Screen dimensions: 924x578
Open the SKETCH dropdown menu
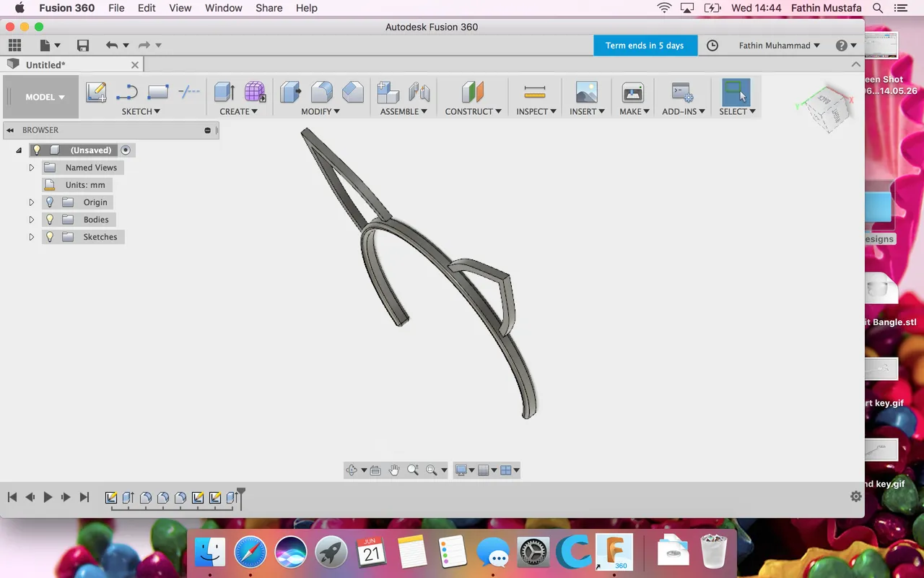(141, 111)
